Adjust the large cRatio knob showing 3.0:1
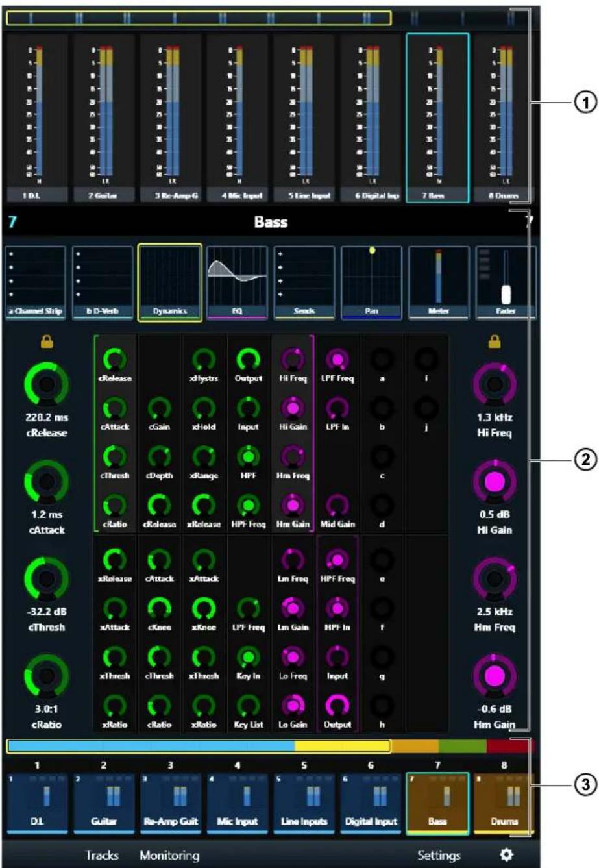 (46, 676)
